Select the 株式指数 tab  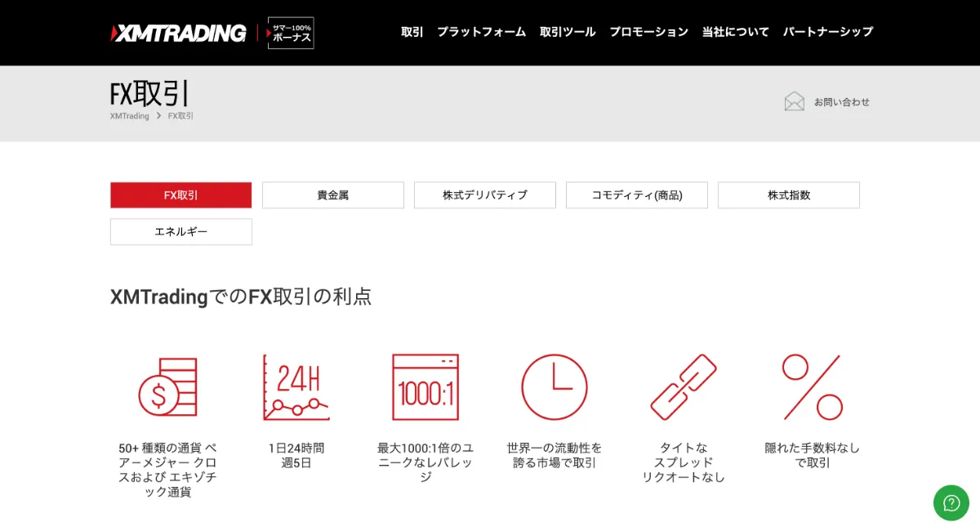pos(788,194)
